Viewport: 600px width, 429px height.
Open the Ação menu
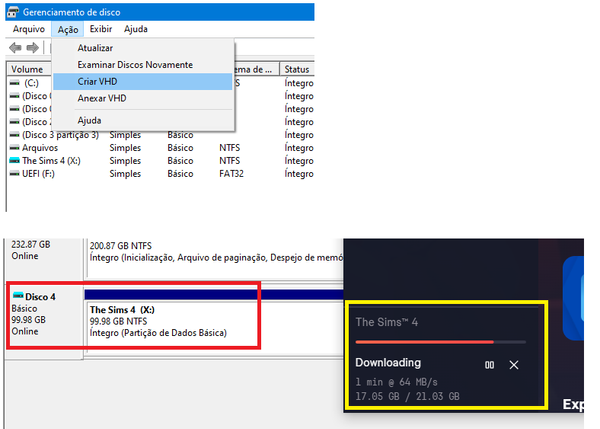coord(68,29)
